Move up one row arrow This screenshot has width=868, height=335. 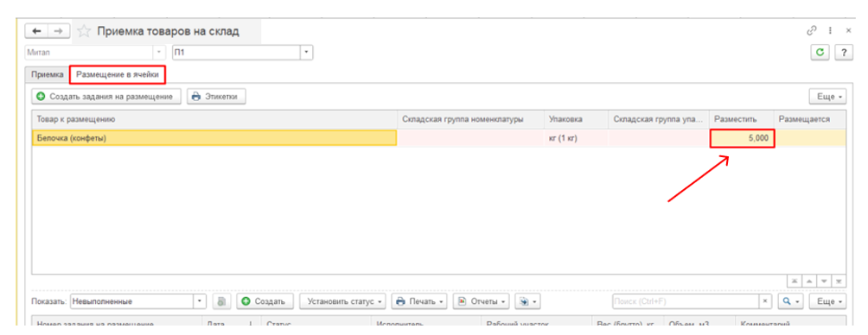810,281
